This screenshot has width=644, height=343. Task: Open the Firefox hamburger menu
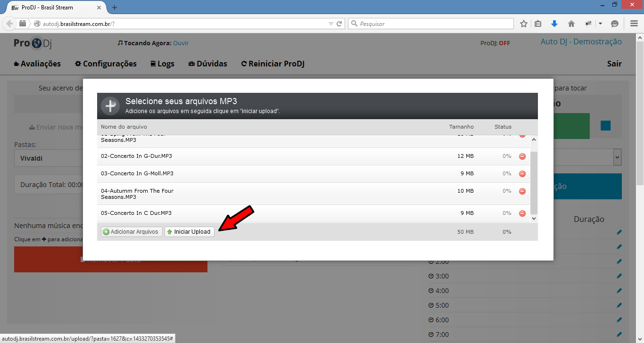pyautogui.click(x=634, y=24)
